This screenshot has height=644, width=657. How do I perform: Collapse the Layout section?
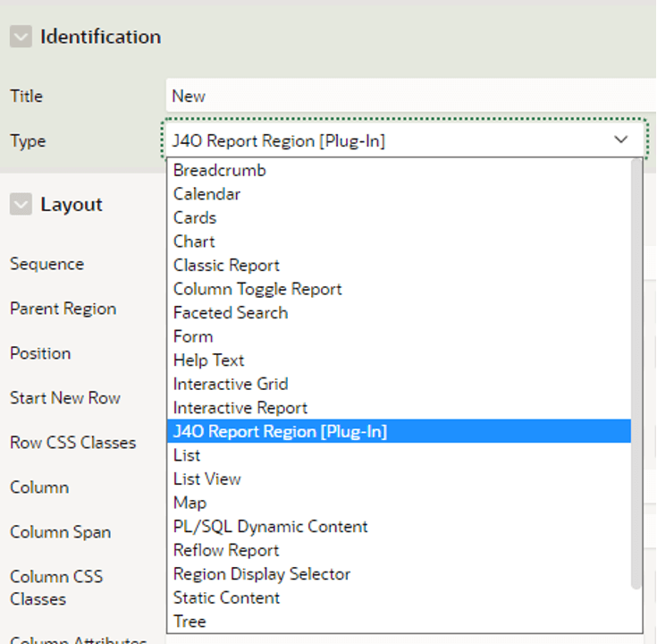point(21,204)
